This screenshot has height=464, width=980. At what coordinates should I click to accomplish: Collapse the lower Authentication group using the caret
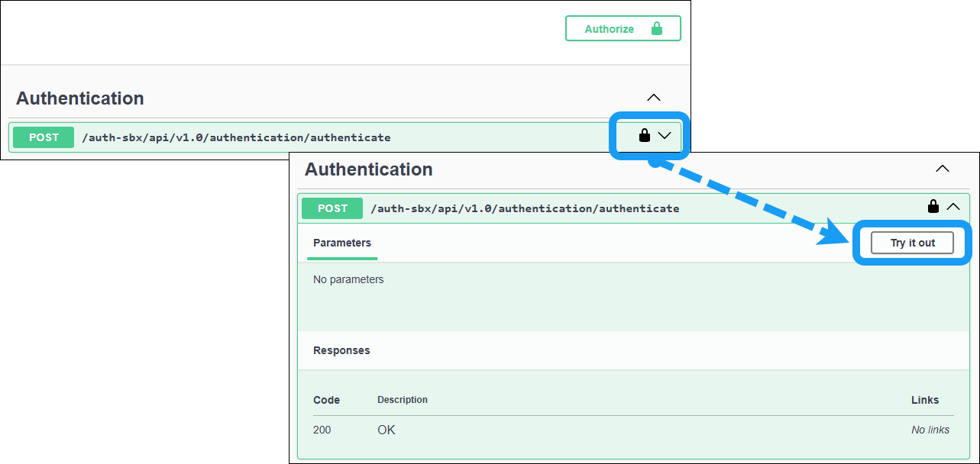click(942, 169)
